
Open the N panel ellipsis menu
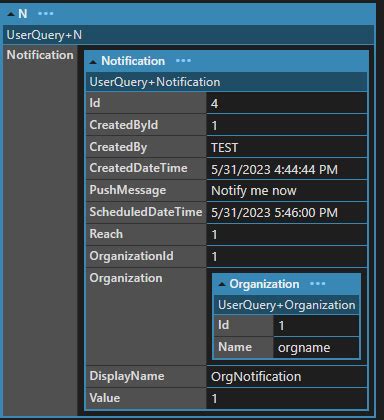point(46,14)
